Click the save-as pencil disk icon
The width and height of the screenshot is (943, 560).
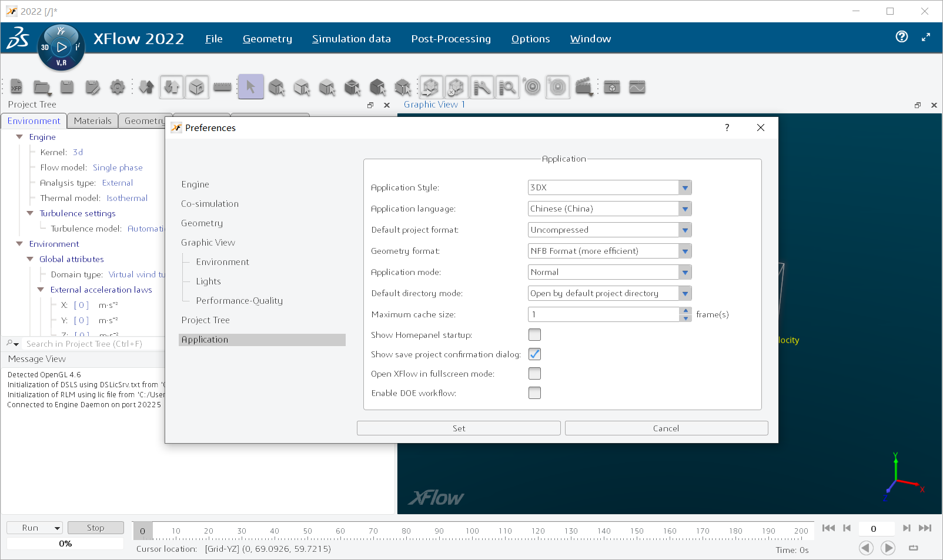pyautogui.click(x=92, y=87)
